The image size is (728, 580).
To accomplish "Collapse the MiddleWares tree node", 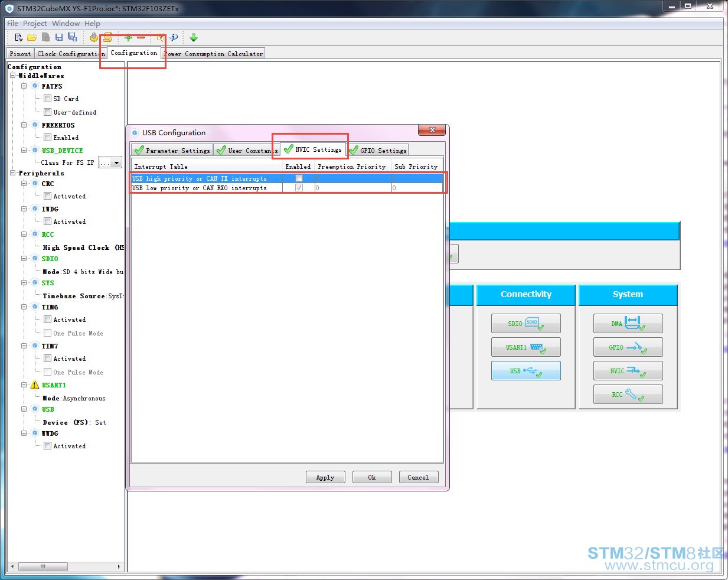I will coord(13,76).
